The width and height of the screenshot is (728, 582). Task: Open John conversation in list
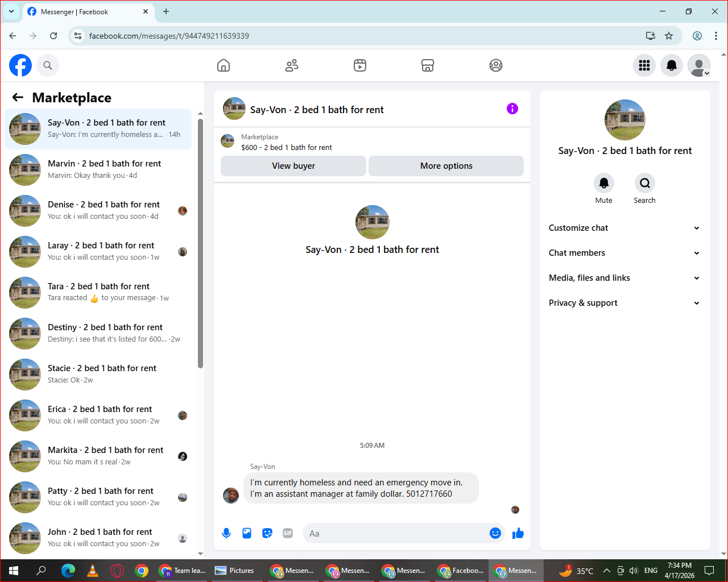pos(98,538)
